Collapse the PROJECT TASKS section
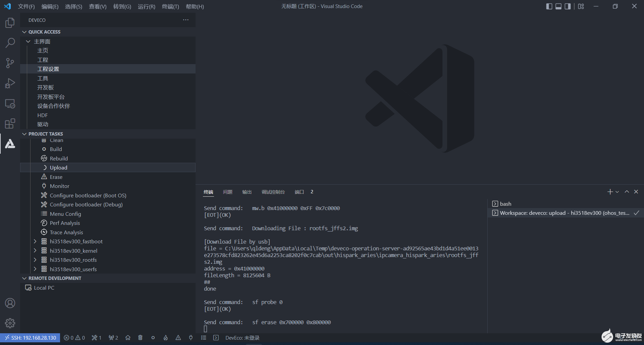644x345 pixels. pyautogui.click(x=24, y=134)
